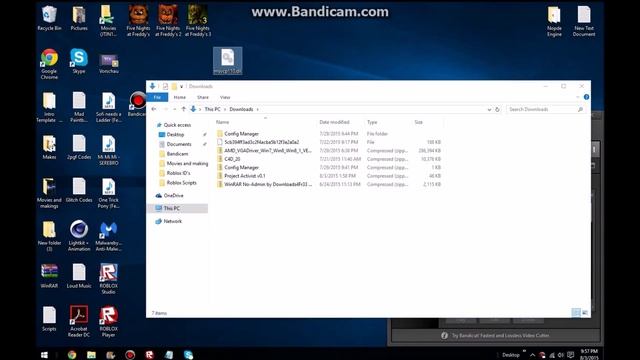Image resolution: width=640 pixels, height=360 pixels.
Task: Select Desktop in the navigation pane
Action: pos(175,134)
